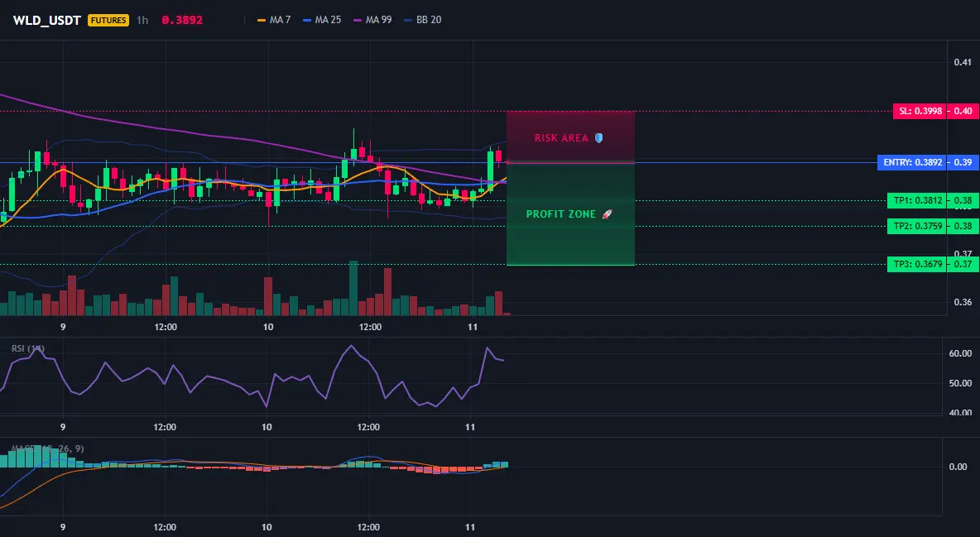Click the 0.36 price axis label
The width and height of the screenshot is (980, 537).
[x=963, y=302]
